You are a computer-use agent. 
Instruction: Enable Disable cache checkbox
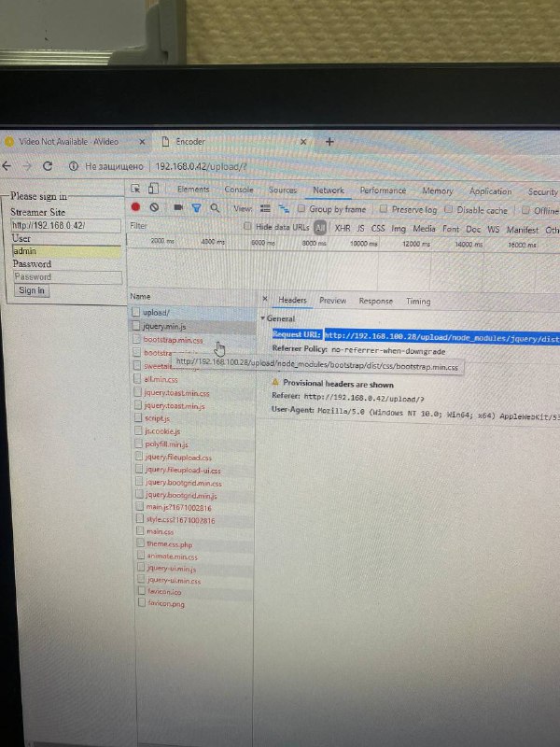coord(448,209)
